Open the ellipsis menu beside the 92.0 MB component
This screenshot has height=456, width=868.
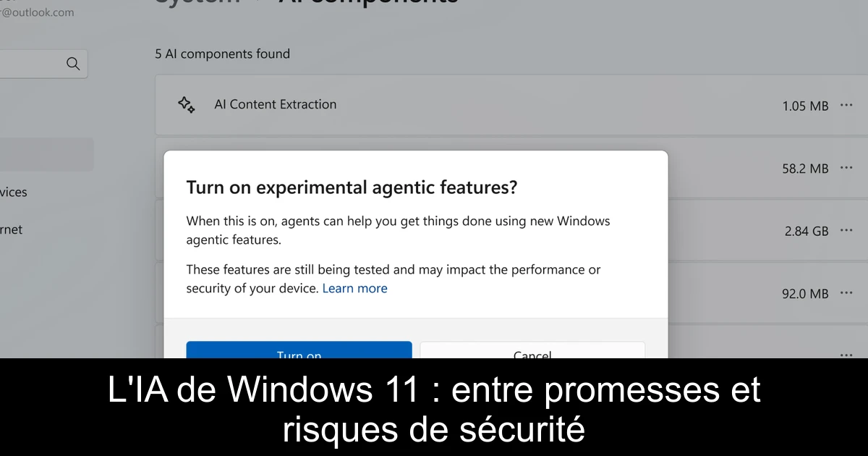coord(846,293)
